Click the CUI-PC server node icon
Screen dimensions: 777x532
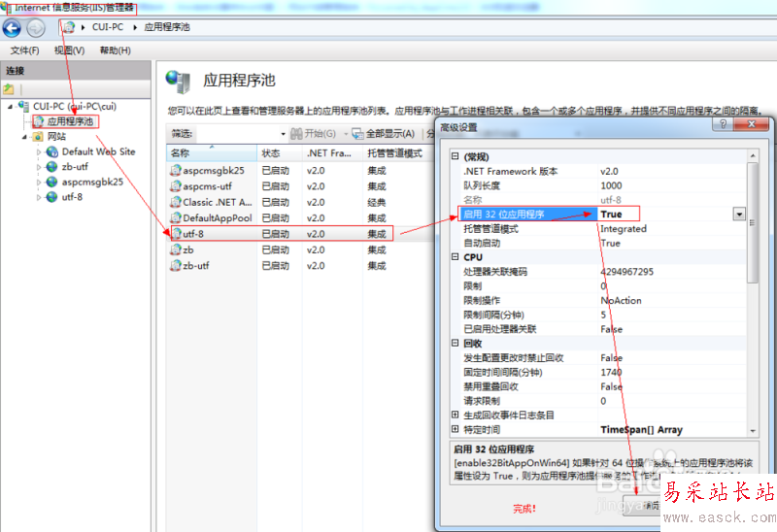[x=23, y=106]
